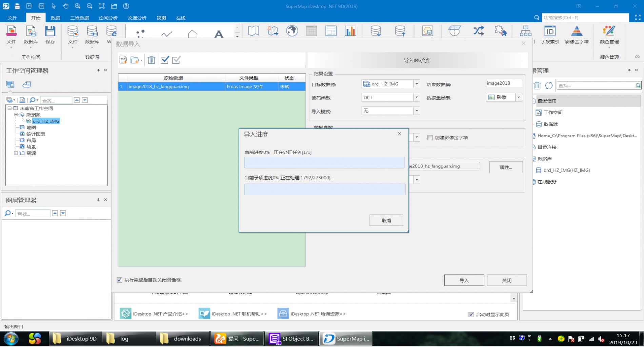Collapse the ribbon with the chevron arrow

[637, 57]
